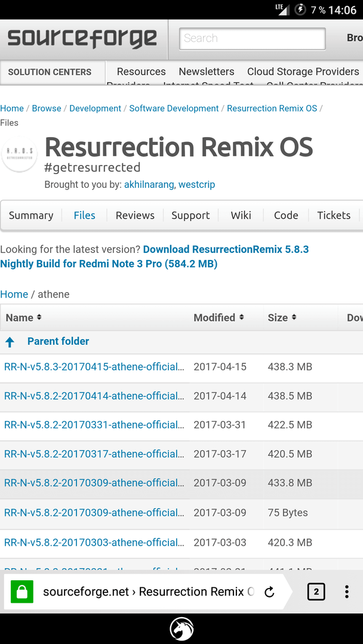363x644 pixels.
Task: Sort files by Name column
Action: tap(23, 317)
